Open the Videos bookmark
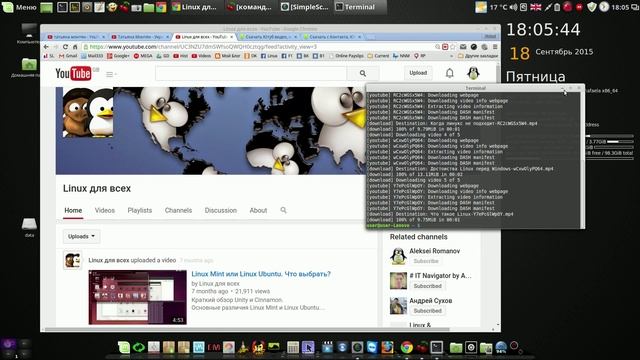The image size is (640, 360). pos(201,56)
